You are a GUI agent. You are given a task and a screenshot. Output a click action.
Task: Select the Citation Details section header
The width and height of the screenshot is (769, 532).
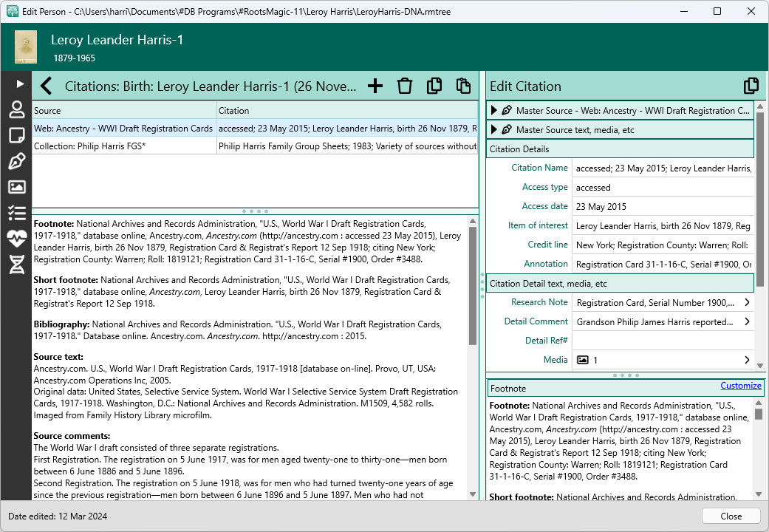click(x=620, y=149)
